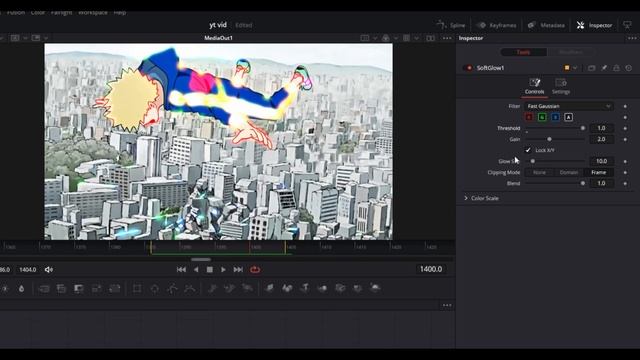This screenshot has width=640, height=360.
Task: Select the BSpline mask tool
Action: pos(190,289)
